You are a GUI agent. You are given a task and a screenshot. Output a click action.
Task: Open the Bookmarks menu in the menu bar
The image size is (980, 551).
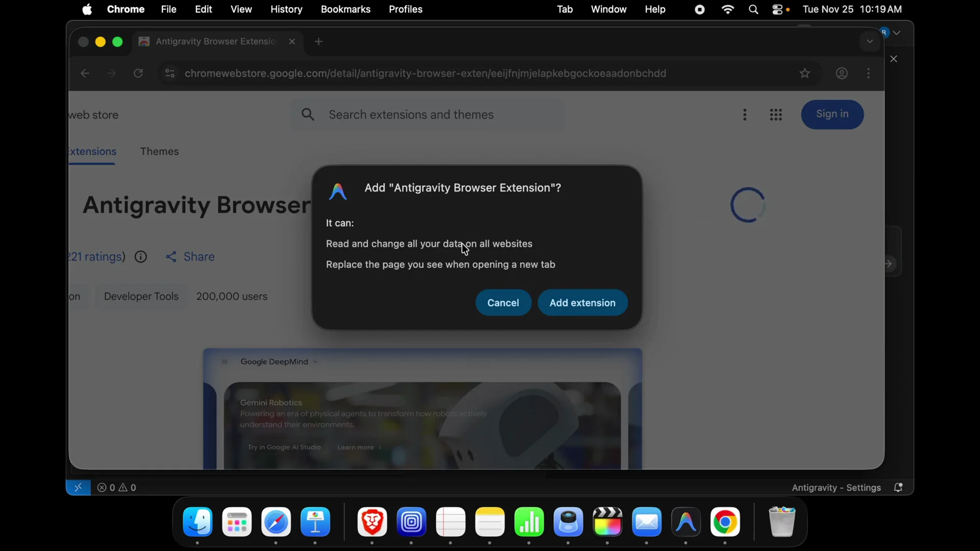click(346, 9)
